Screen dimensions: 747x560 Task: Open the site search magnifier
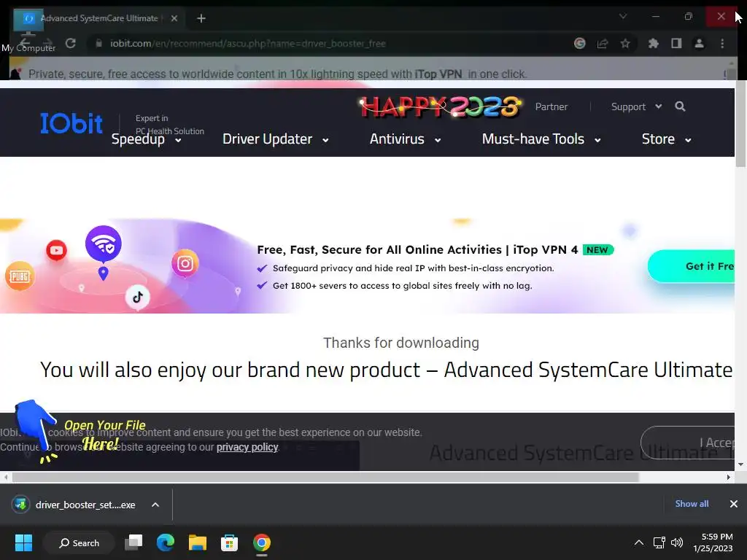[680, 106]
